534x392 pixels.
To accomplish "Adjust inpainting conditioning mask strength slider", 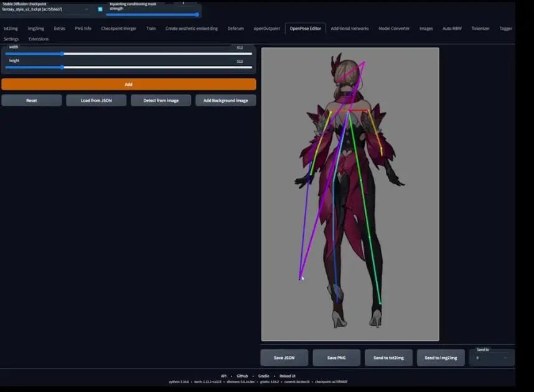I will [x=197, y=15].
